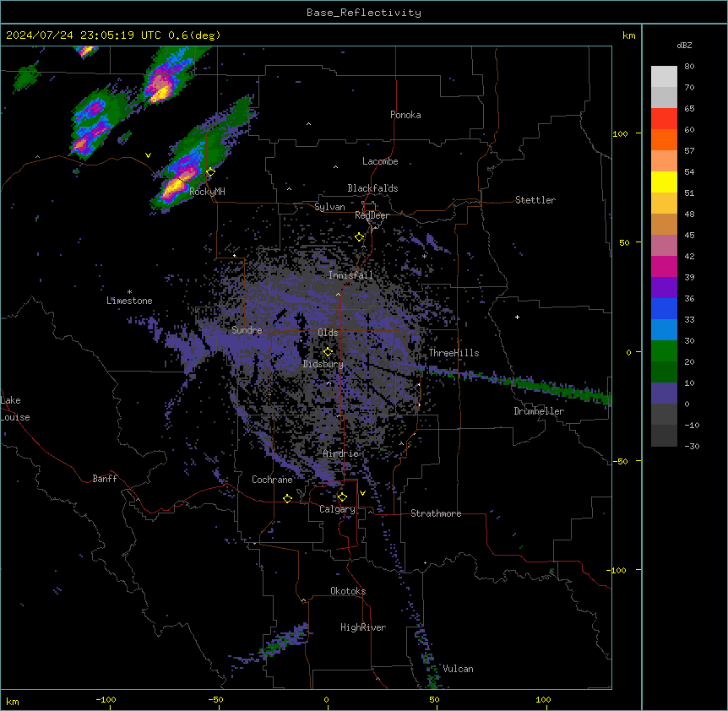Click the Innisfail label

pos(350,275)
